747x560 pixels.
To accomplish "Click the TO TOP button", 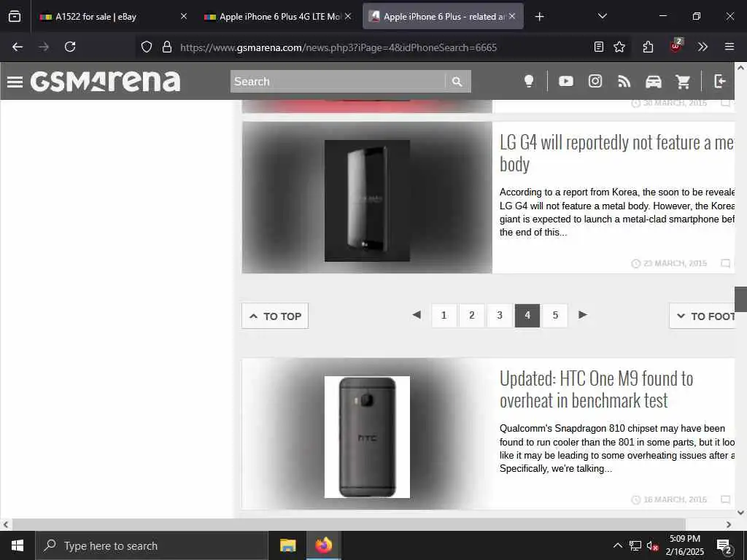I will click(x=275, y=316).
